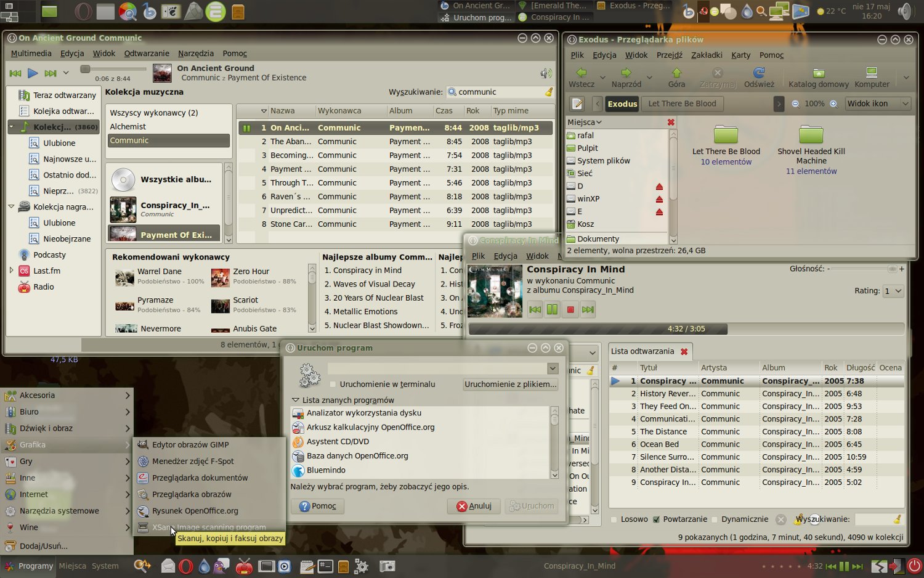Click the Exaile volume speaker icon
This screenshot has width=924, height=578.
(x=546, y=73)
